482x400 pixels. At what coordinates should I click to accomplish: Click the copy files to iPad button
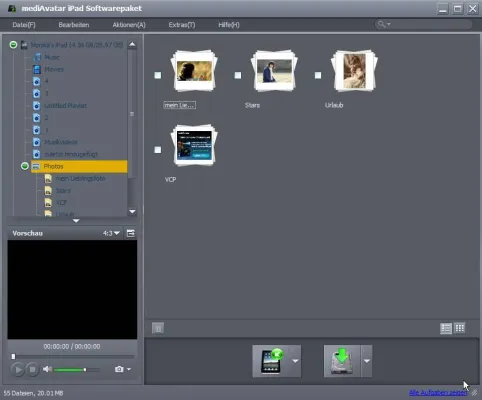(x=271, y=361)
